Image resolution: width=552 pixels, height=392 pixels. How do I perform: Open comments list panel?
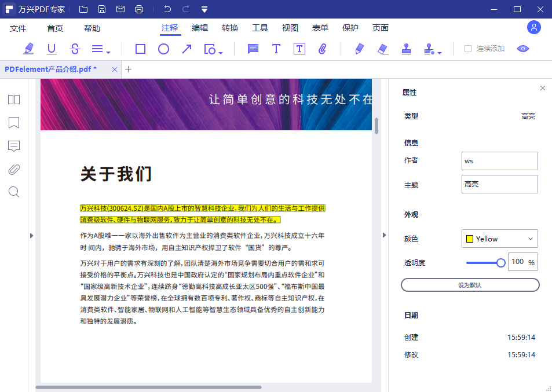pyautogui.click(x=14, y=146)
